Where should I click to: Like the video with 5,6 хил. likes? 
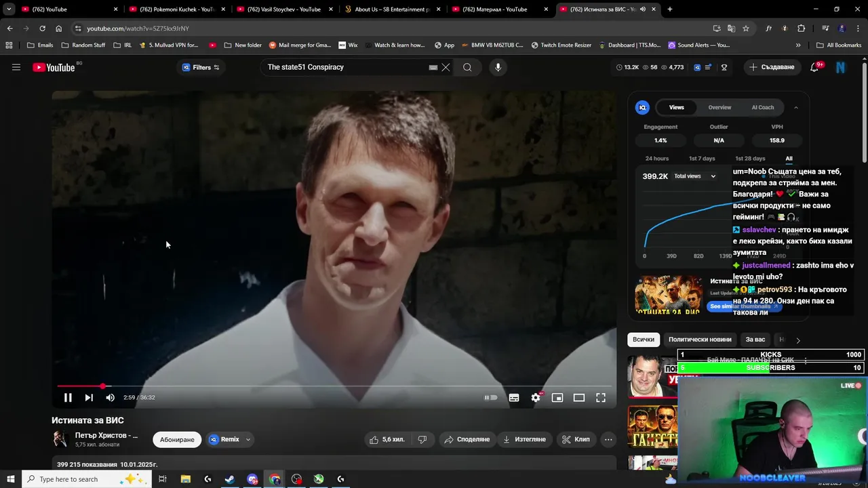point(387,439)
